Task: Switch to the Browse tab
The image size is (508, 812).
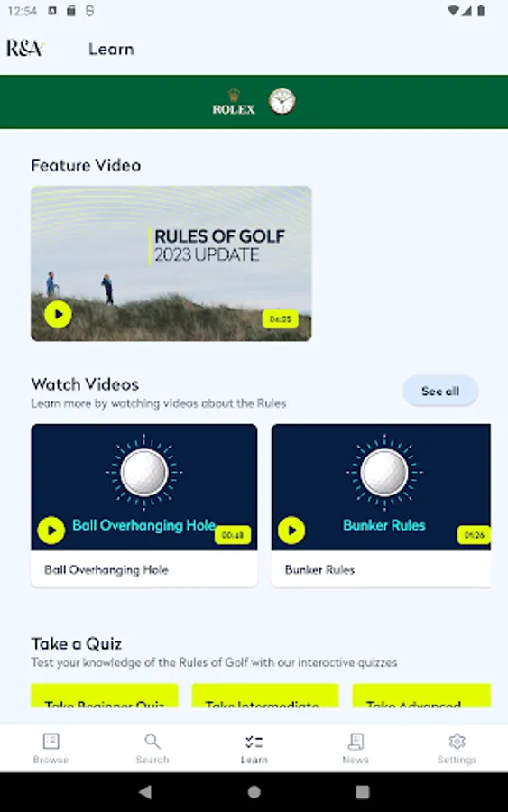Action: 51,748
